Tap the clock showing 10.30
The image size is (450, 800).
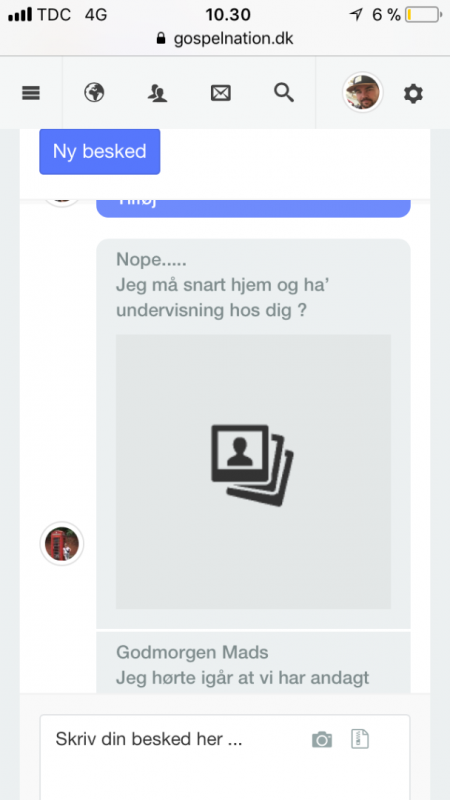pyautogui.click(x=228, y=15)
